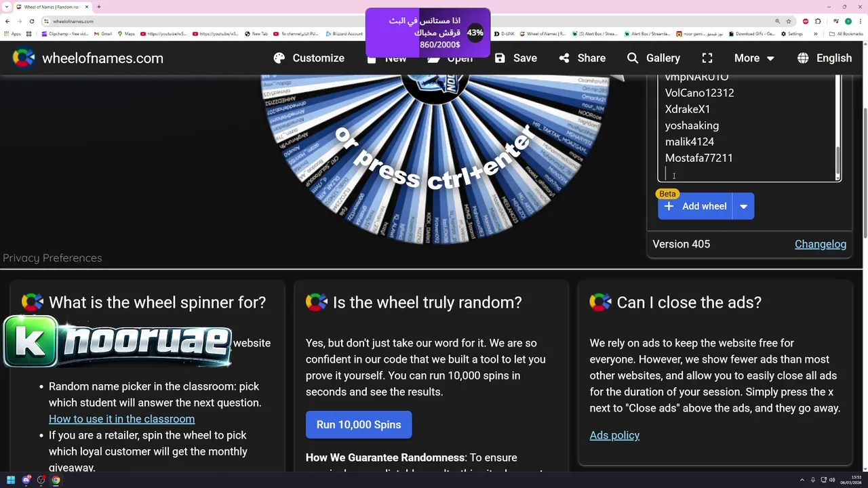Open the Share menu item
This screenshot has height=488, width=868.
(x=582, y=58)
